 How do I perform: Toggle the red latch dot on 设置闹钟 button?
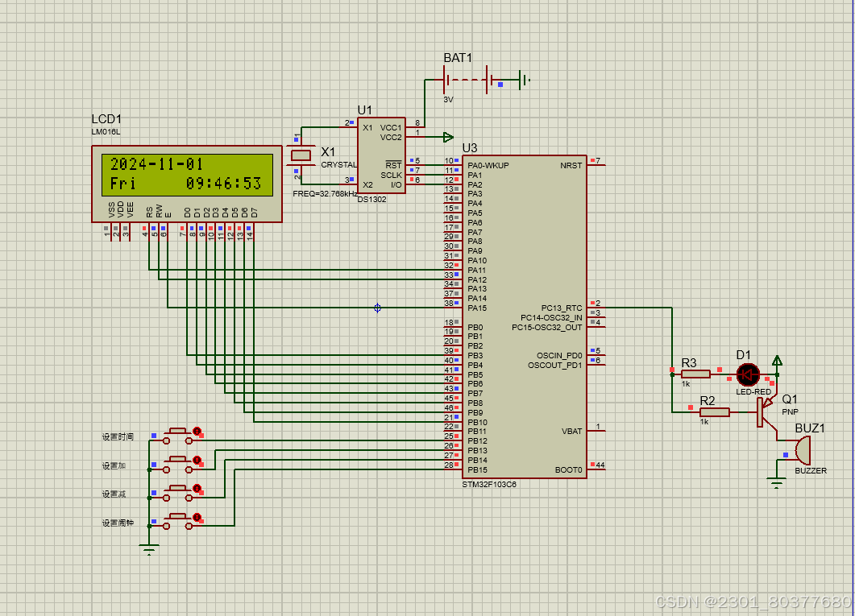197,517
